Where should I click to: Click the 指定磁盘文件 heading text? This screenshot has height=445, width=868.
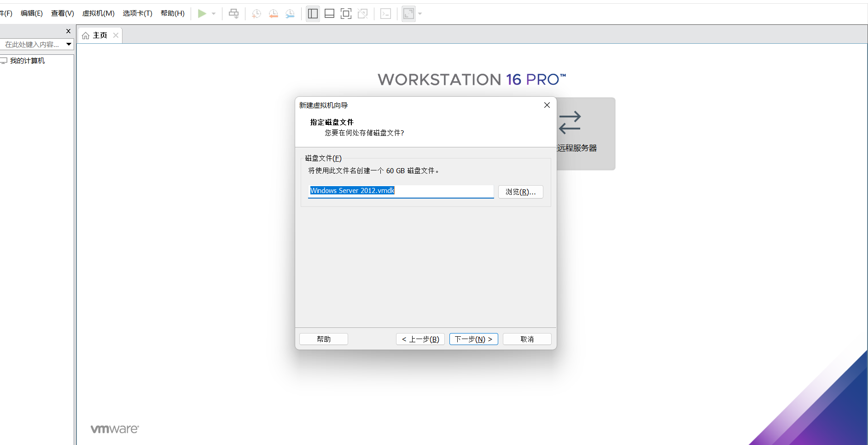[332, 122]
